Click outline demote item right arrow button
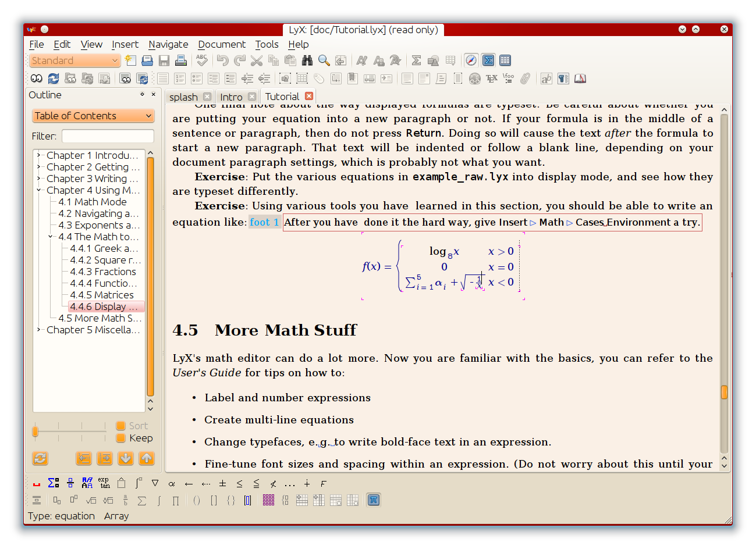 click(105, 458)
